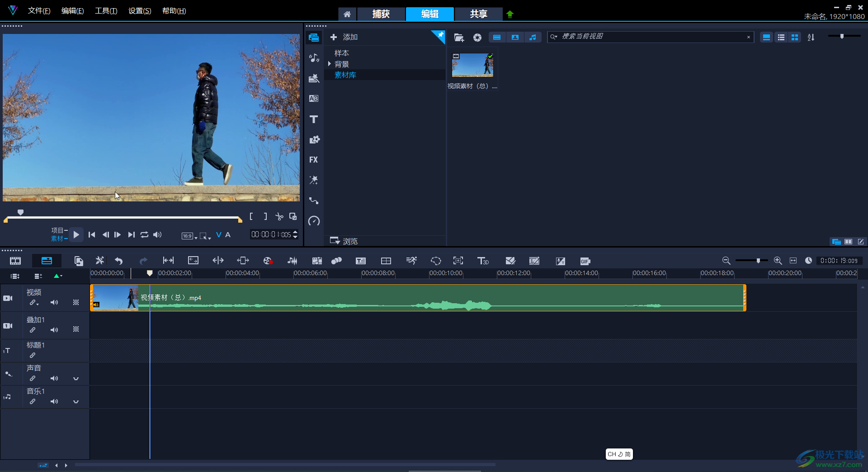868x472 pixels.
Task: Toggle show audio files filter in the library
Action: pyautogui.click(x=533, y=38)
